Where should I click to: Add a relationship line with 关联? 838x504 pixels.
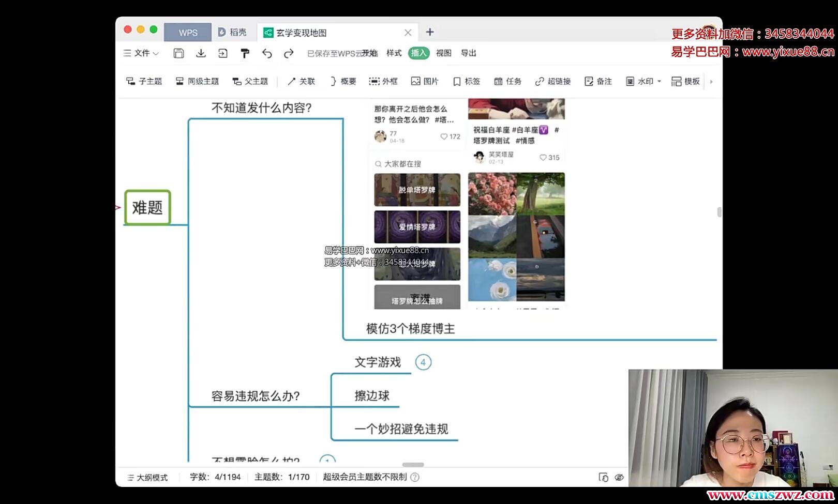click(301, 81)
